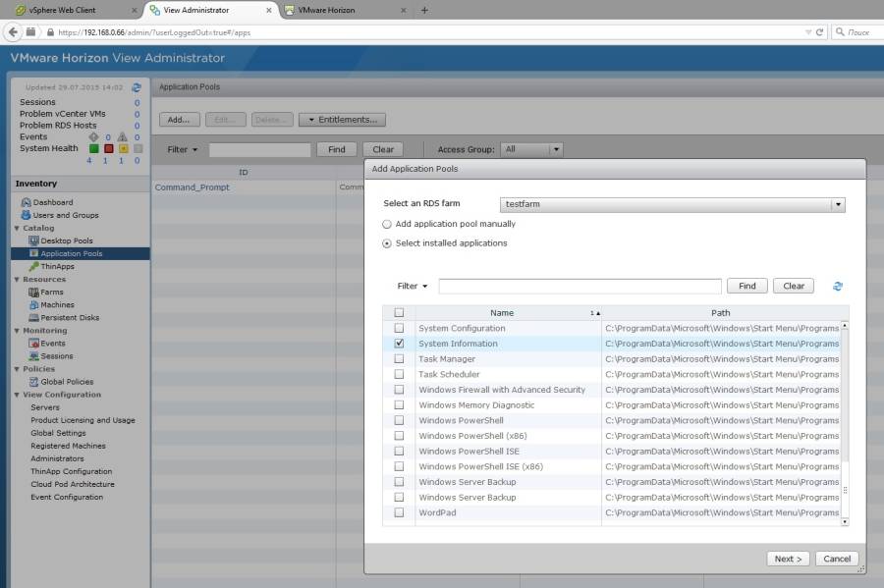Open a new browser tab with plus
884x588 pixels.
point(424,10)
